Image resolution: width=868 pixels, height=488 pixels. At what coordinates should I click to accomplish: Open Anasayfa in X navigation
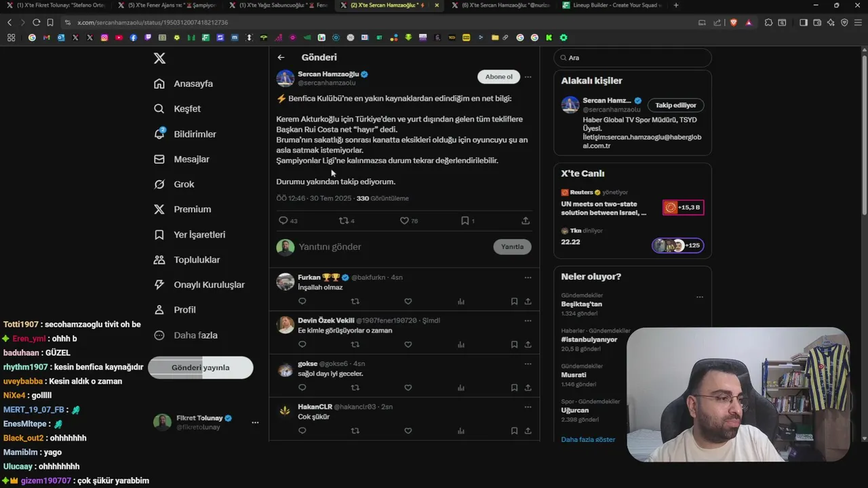[x=184, y=84]
